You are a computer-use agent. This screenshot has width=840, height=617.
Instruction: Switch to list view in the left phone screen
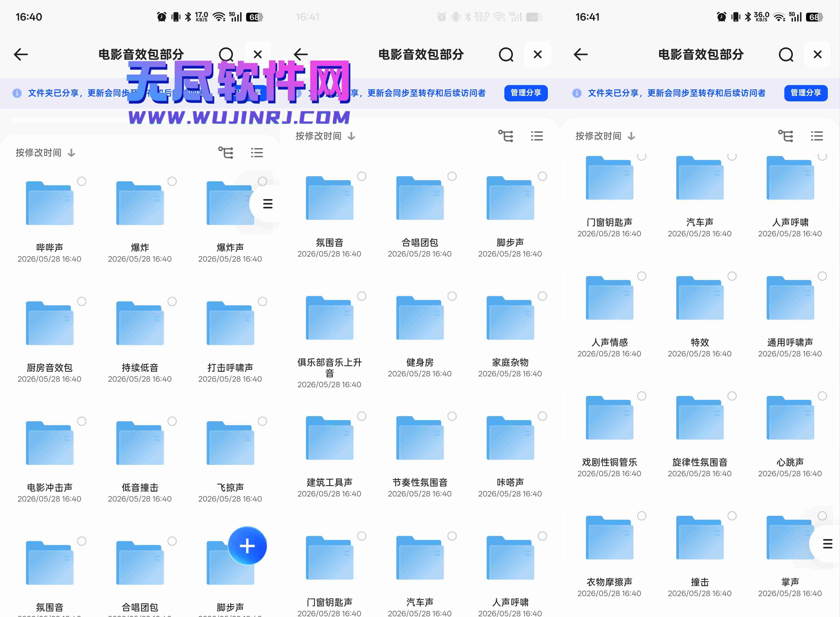(257, 153)
